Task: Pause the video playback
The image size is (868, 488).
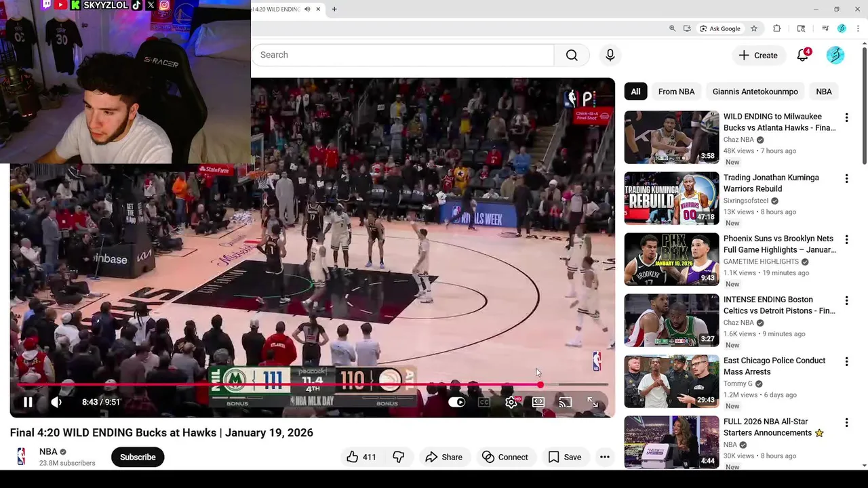Action: click(x=28, y=402)
